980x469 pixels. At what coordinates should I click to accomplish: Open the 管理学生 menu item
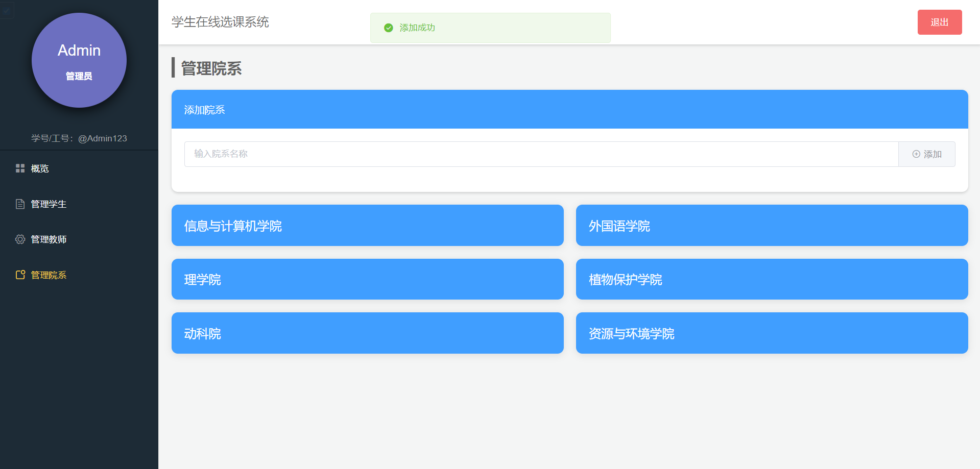click(79, 204)
